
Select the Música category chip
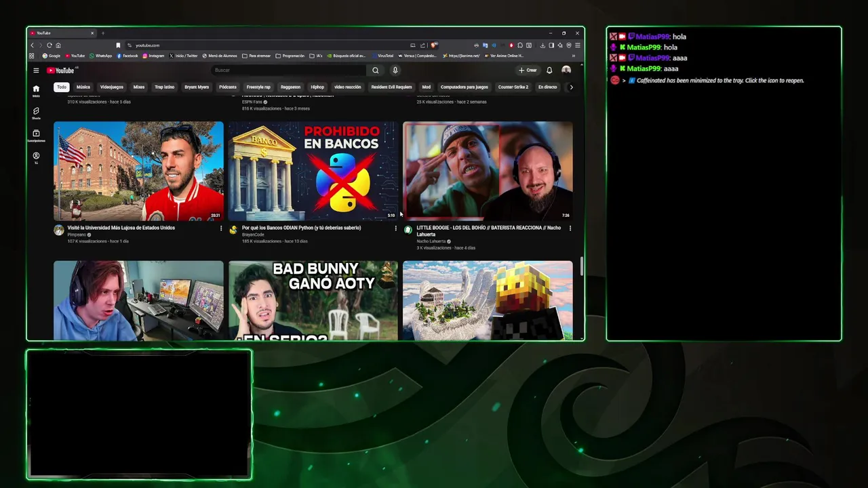(83, 87)
